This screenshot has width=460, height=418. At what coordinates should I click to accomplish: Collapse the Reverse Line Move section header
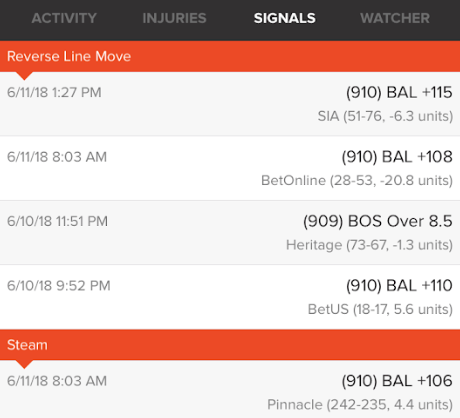coord(230,56)
